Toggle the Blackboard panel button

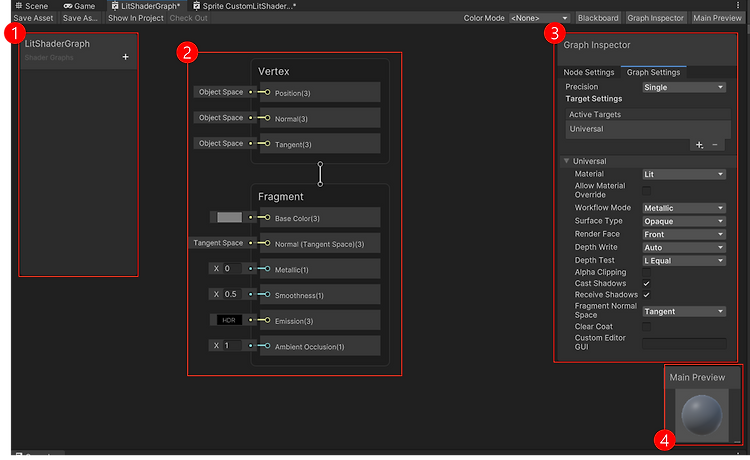pos(598,18)
